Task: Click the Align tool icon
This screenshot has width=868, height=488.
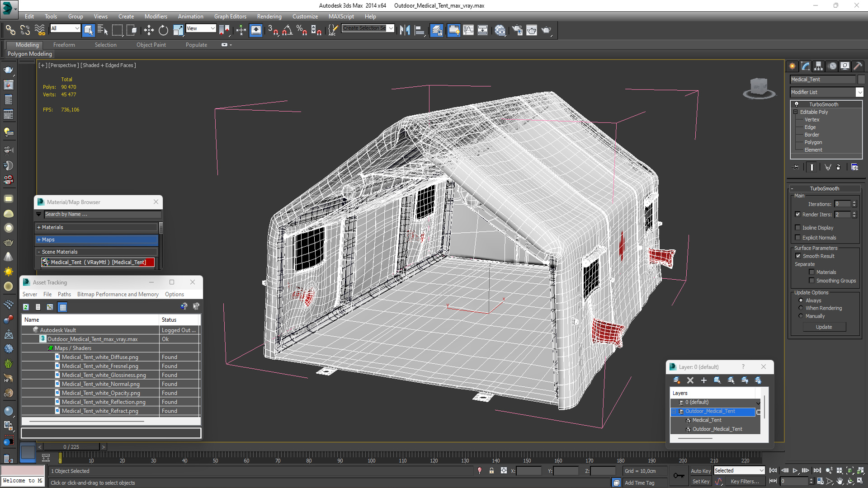Action: click(420, 30)
